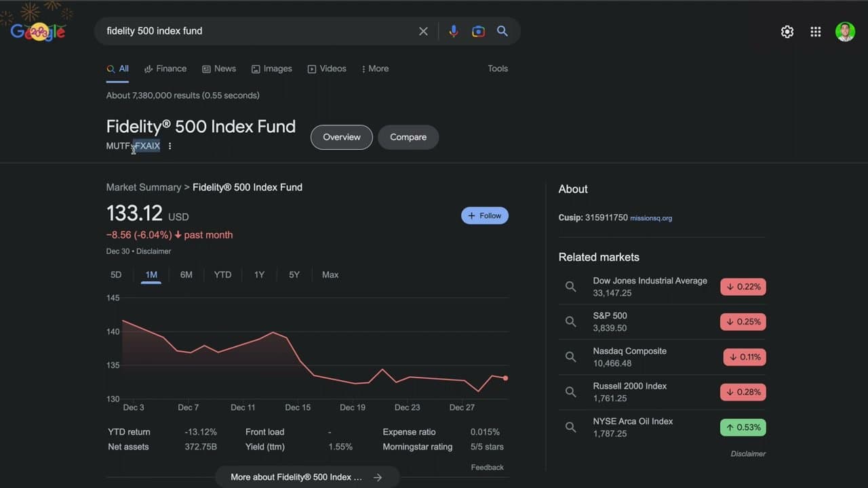The height and width of the screenshot is (488, 868).
Task: Open quick settings gear icon
Action: 787,31
